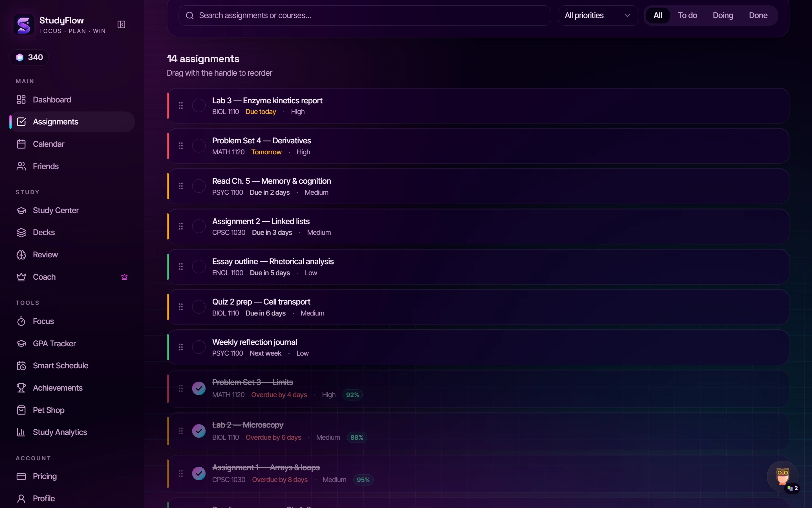The width and height of the screenshot is (812, 508).
Task: Click the Smart Schedule calendar-clock icon
Action: (21, 365)
